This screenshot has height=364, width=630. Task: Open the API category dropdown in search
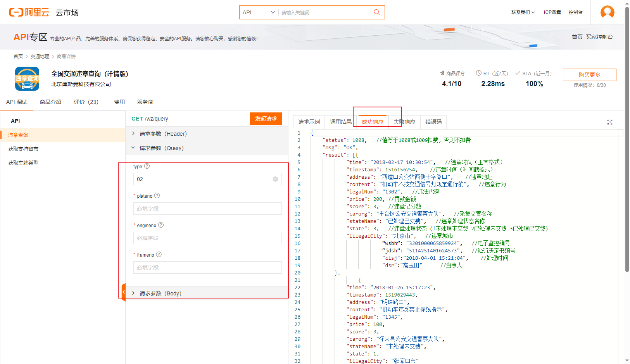point(259,12)
